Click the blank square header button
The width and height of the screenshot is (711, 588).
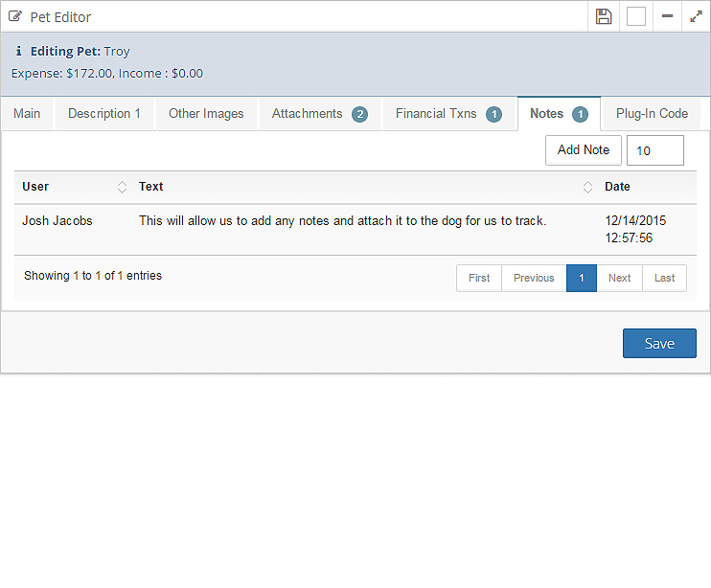tap(636, 17)
